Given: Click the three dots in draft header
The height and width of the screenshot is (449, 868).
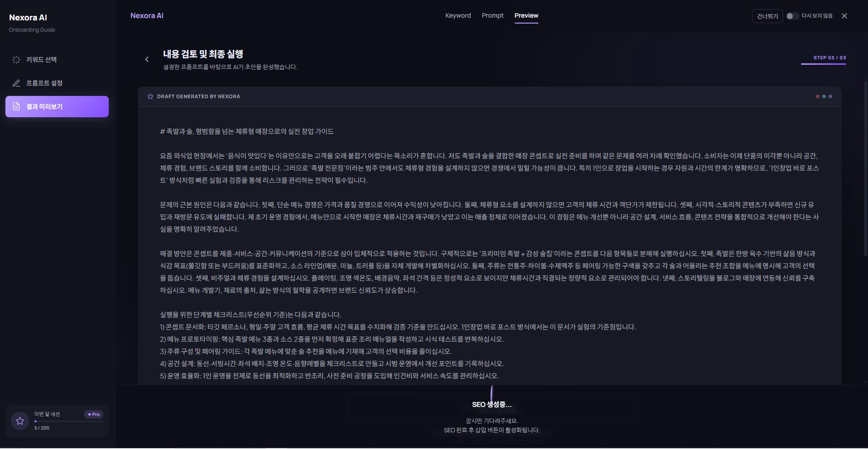Looking at the screenshot, I should tap(824, 96).
